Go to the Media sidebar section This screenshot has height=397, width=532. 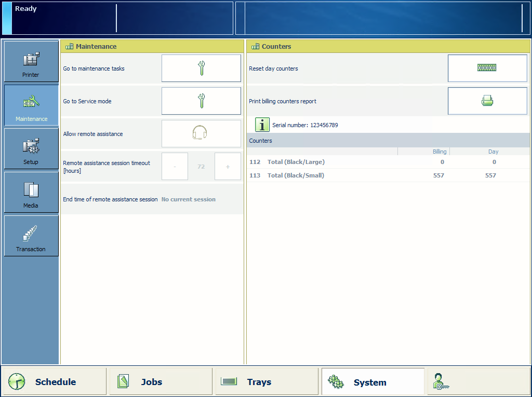(31, 193)
